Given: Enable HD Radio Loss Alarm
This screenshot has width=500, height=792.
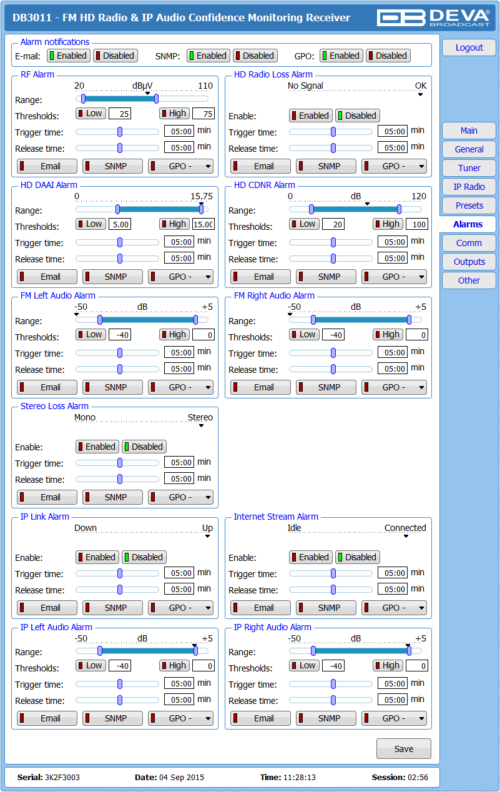Looking at the screenshot, I should 311,116.
